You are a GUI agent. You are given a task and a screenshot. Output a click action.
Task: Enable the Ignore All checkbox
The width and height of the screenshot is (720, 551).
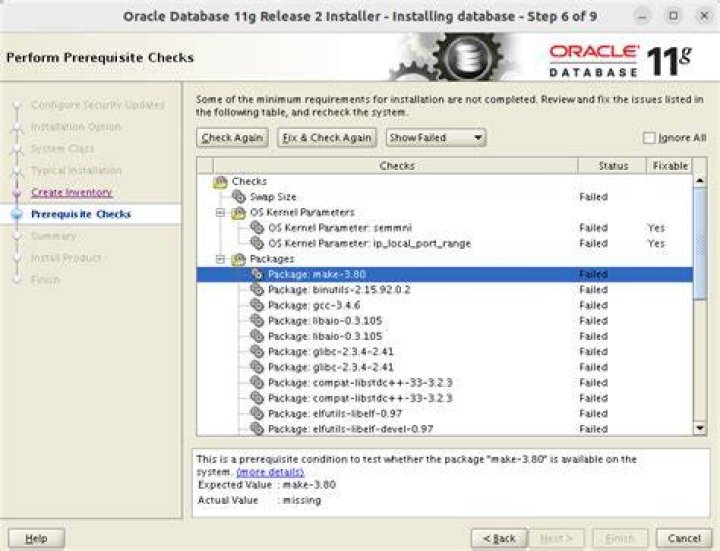649,138
